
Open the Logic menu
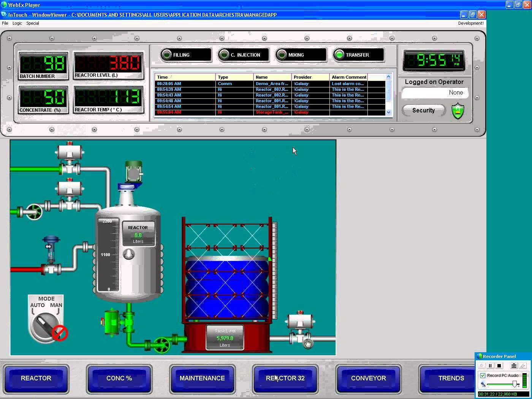pos(17,23)
